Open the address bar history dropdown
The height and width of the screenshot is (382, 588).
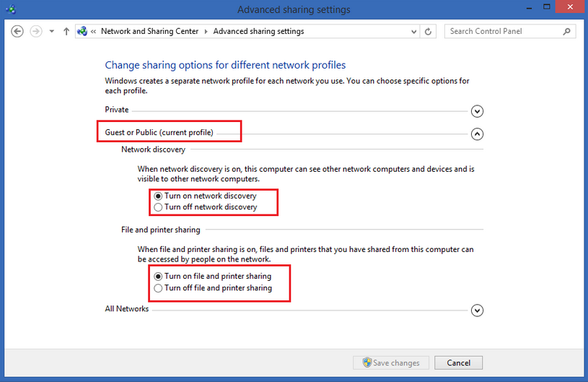click(413, 32)
